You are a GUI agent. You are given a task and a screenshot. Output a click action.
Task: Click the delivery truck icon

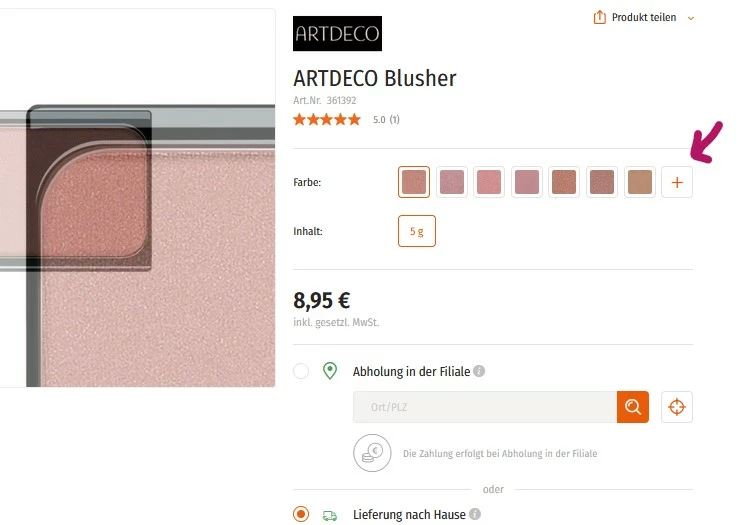tap(330, 515)
